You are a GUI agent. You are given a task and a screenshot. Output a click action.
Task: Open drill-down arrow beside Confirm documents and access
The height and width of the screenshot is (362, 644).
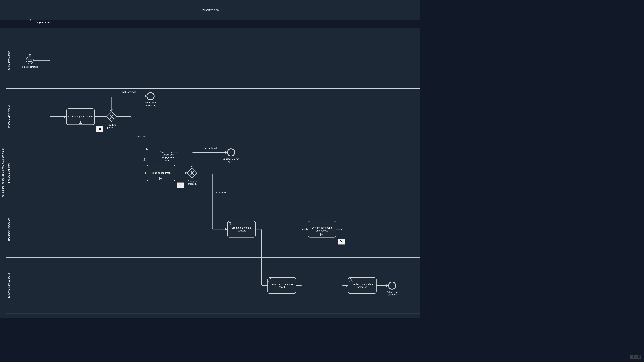coord(341,242)
